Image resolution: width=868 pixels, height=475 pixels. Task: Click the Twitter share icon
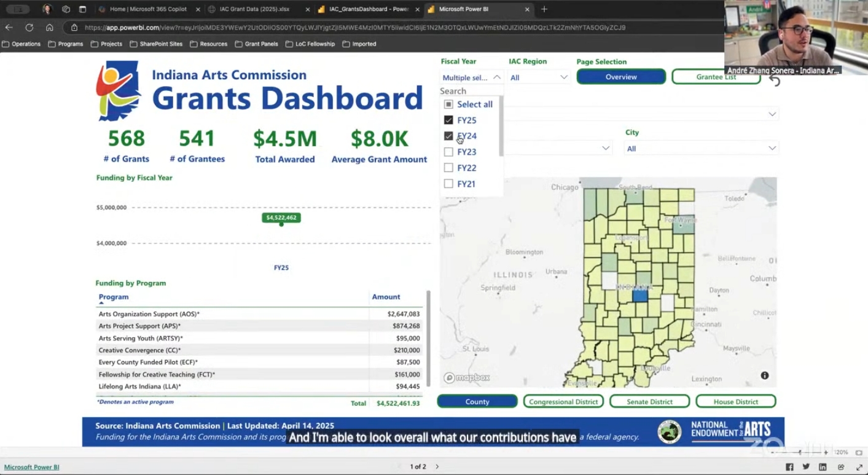(x=806, y=467)
